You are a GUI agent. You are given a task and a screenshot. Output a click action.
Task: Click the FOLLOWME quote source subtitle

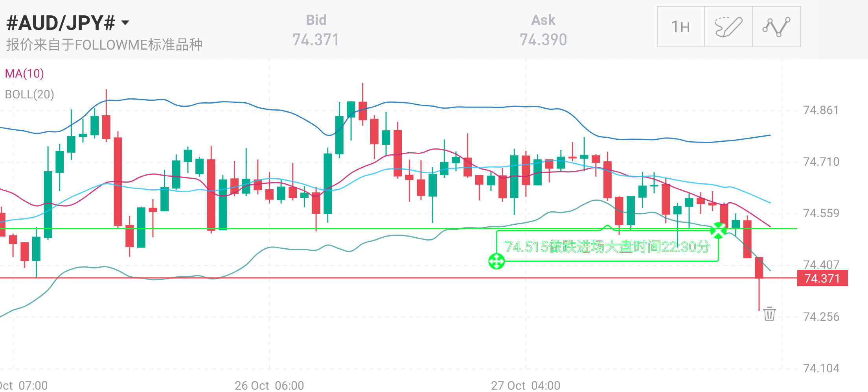tap(104, 45)
